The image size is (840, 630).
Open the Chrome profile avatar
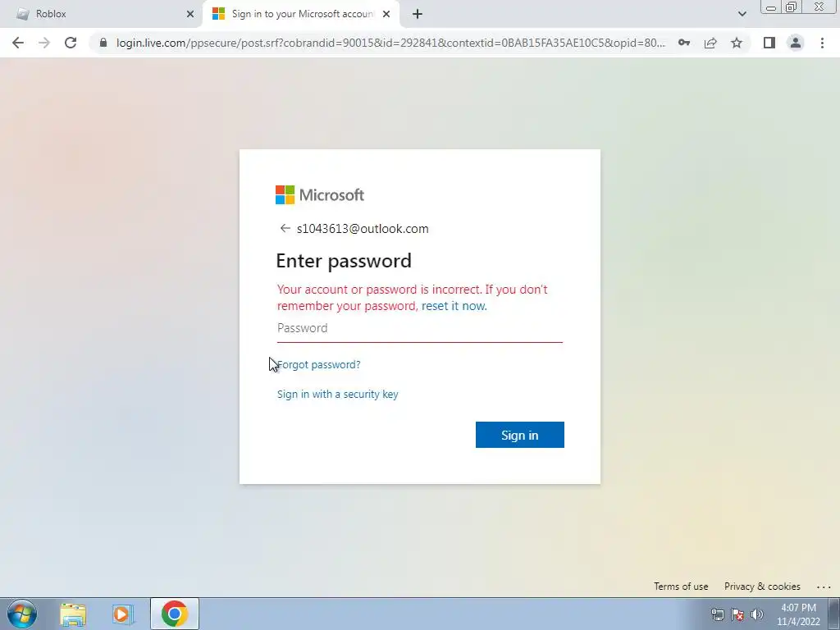point(796,43)
